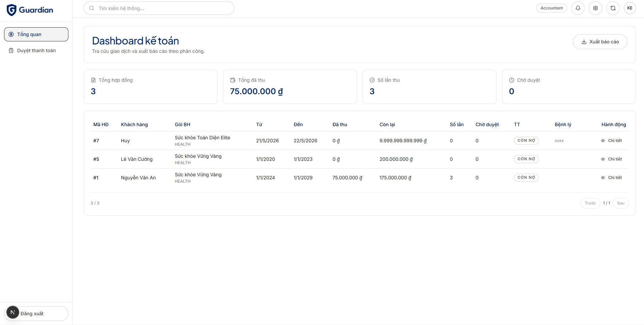The image size is (644, 325).
Task: Click the Gói BH column header
Action: (183, 124)
